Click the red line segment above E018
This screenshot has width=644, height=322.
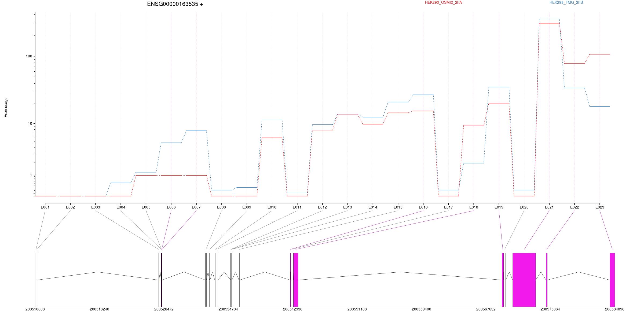(x=474, y=125)
